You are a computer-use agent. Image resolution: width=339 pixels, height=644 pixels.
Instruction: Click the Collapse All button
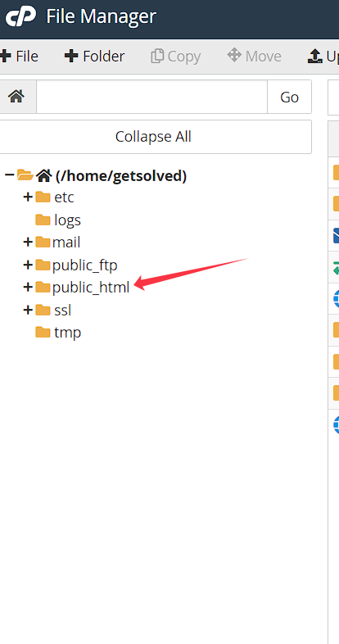click(x=153, y=137)
